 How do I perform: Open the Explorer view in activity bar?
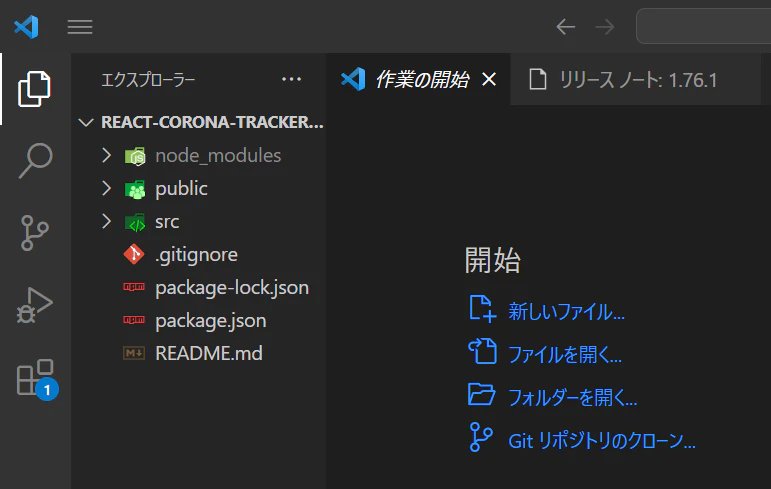(x=34, y=89)
